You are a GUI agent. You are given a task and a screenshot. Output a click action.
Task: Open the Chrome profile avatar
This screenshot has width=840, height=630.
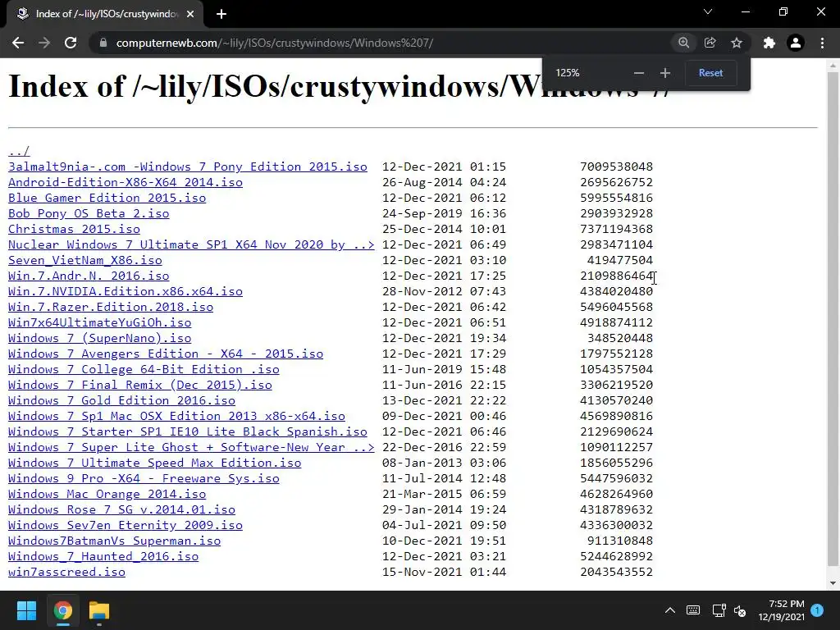click(x=796, y=43)
